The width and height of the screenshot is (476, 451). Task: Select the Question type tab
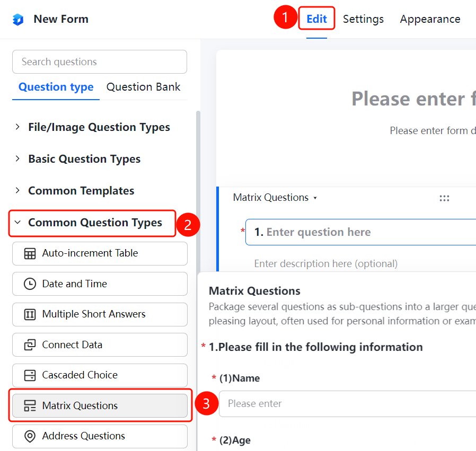tap(56, 87)
